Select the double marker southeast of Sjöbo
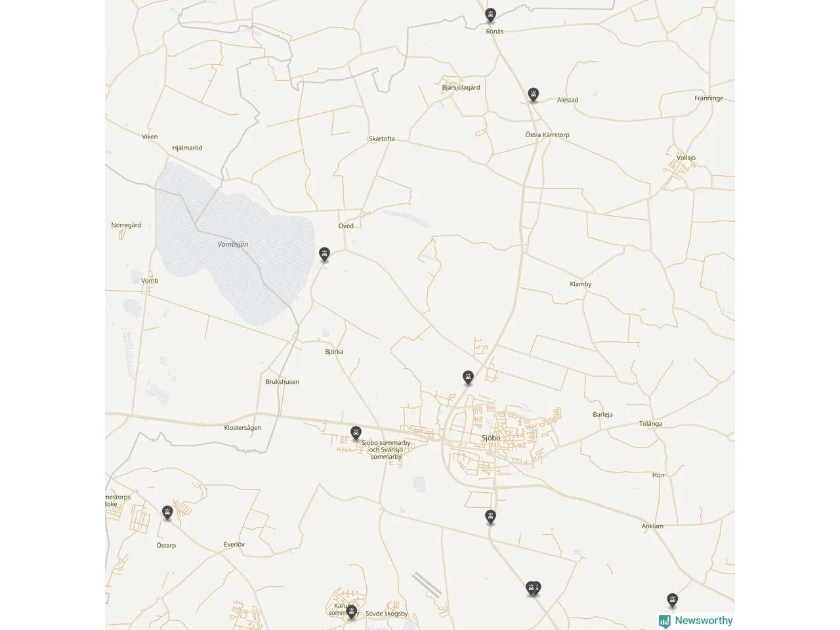 533,588
